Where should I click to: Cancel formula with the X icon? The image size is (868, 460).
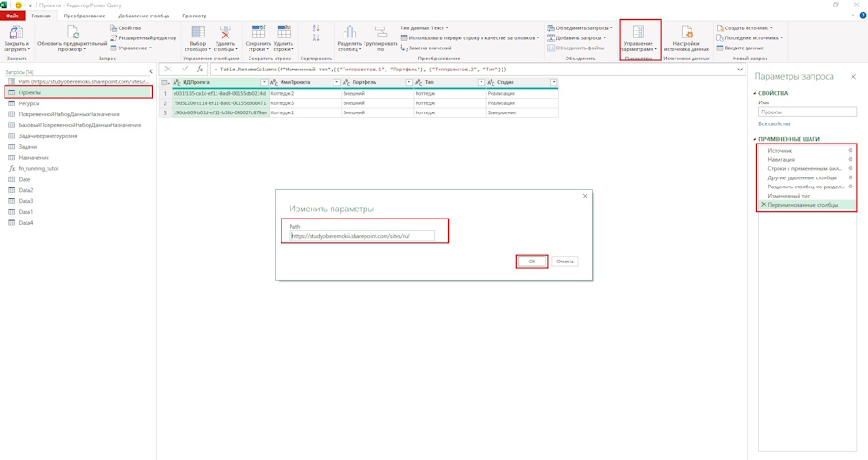[168, 70]
